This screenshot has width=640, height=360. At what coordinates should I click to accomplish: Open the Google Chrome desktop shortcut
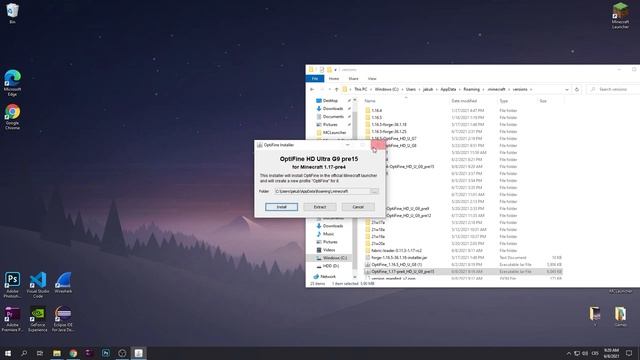click(12, 117)
